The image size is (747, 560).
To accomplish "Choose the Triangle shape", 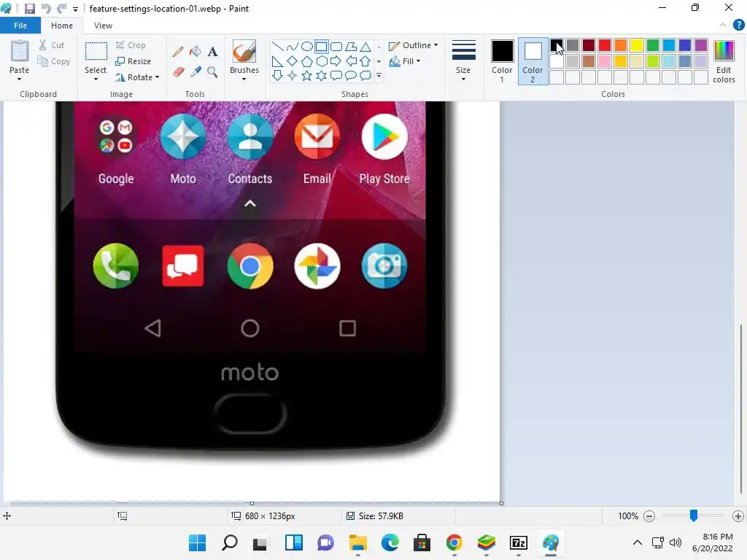I will (365, 47).
